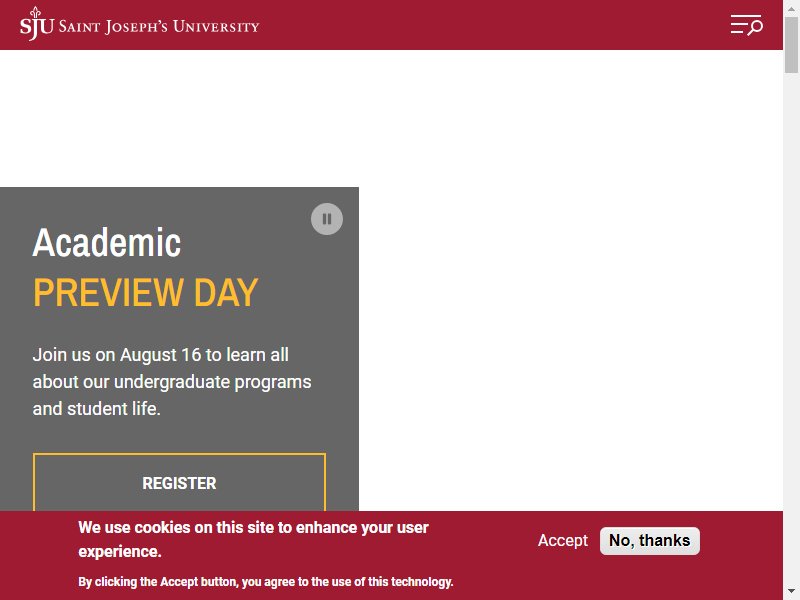Click the cookie notice bold heading text

point(253,539)
